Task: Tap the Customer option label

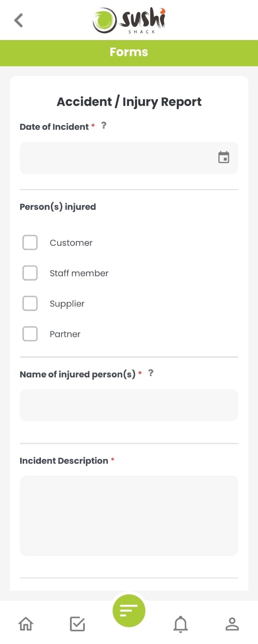Action: pyautogui.click(x=71, y=243)
